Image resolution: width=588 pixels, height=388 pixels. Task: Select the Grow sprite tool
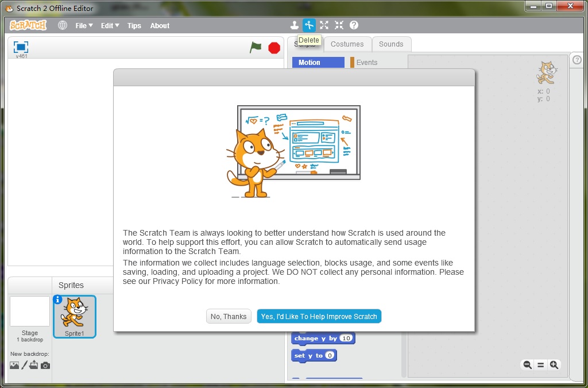(324, 25)
